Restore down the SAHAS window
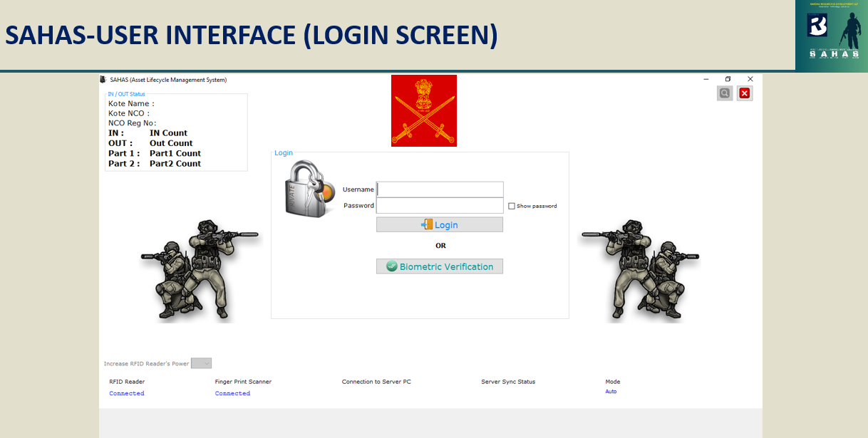Image resolution: width=868 pixels, height=438 pixels. click(x=728, y=79)
